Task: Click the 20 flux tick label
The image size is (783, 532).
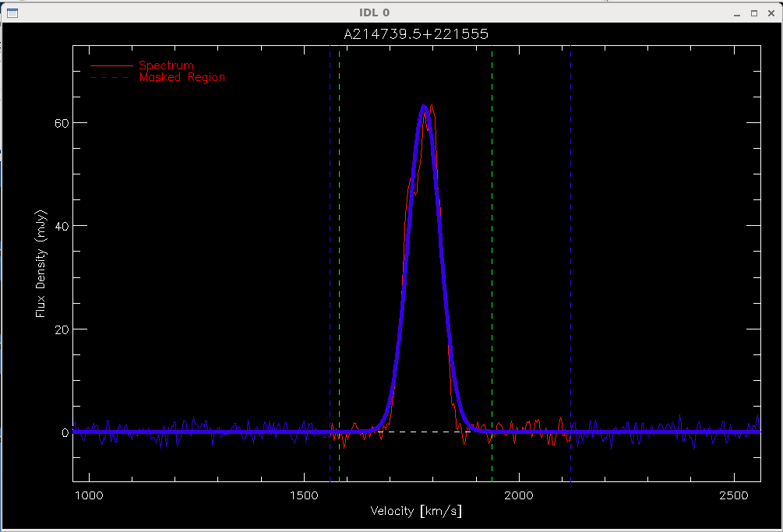Action: point(62,329)
